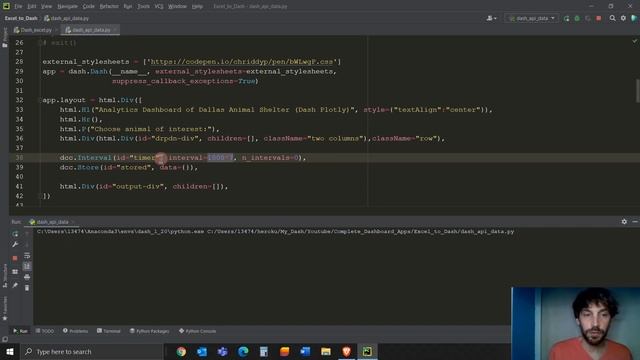Open Brave browser from the taskbar
The height and width of the screenshot is (360, 640).
pyautogui.click(x=347, y=351)
